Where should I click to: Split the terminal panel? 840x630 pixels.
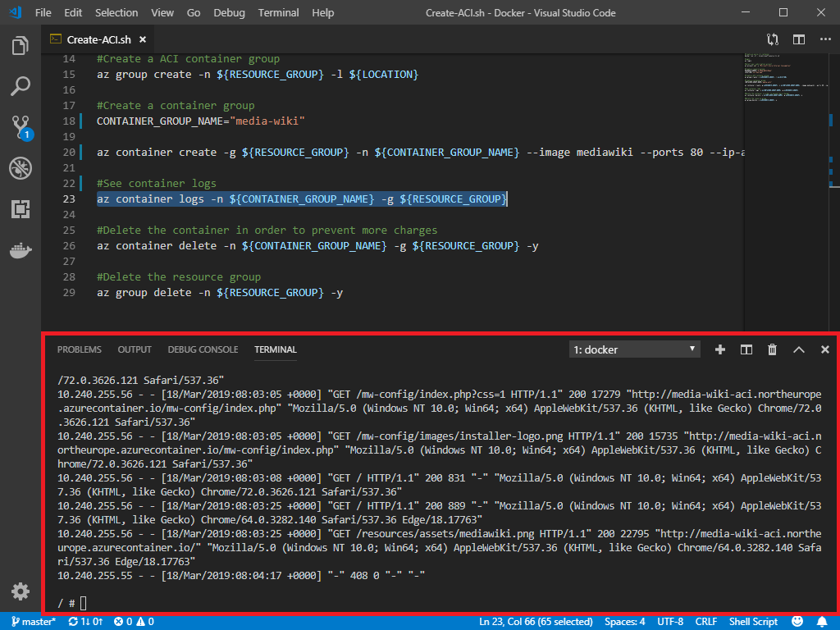pos(746,349)
